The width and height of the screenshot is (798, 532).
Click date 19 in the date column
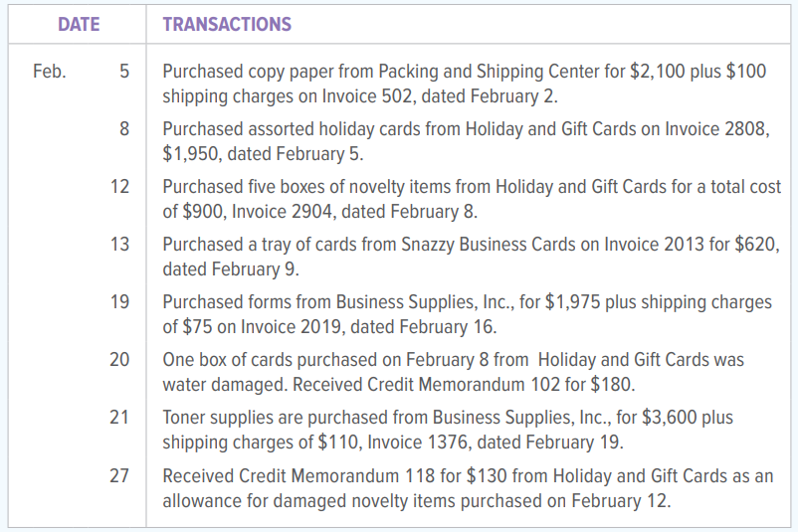[x=119, y=301]
